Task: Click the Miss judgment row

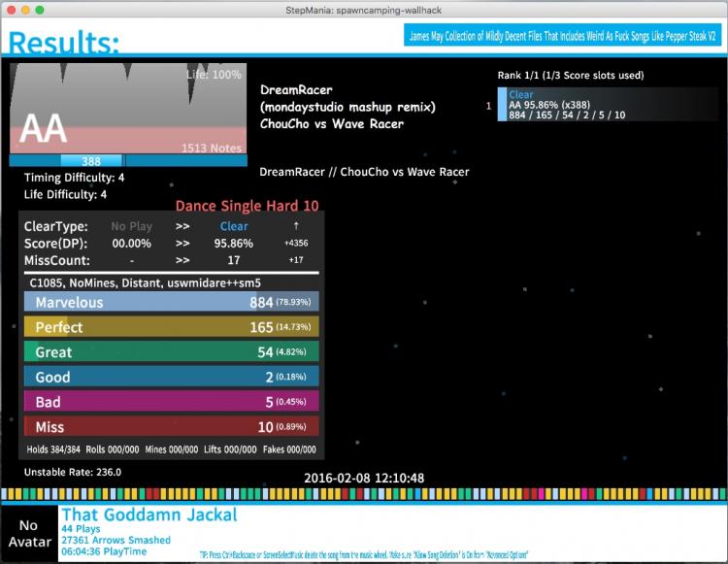Action: point(171,426)
